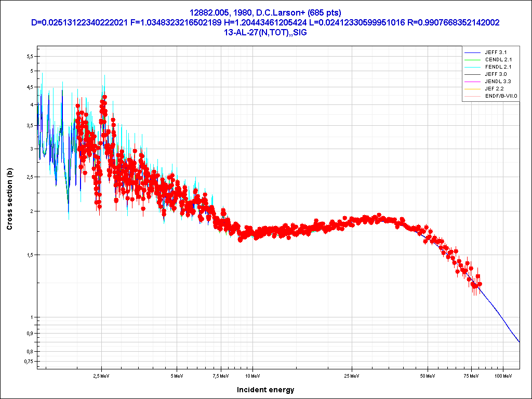Click the 25 MeV x-axis tick label

(x=352, y=375)
